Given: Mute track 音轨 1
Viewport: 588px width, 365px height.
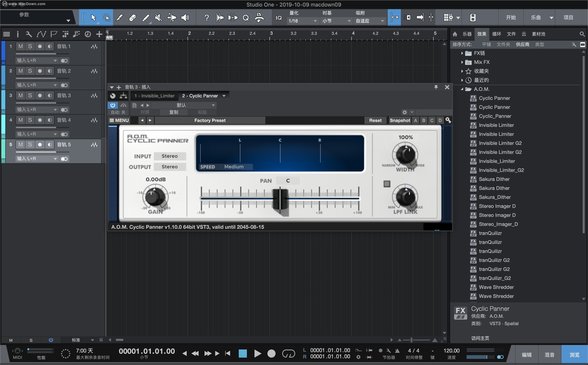Looking at the screenshot, I should pyautogui.click(x=20, y=46).
